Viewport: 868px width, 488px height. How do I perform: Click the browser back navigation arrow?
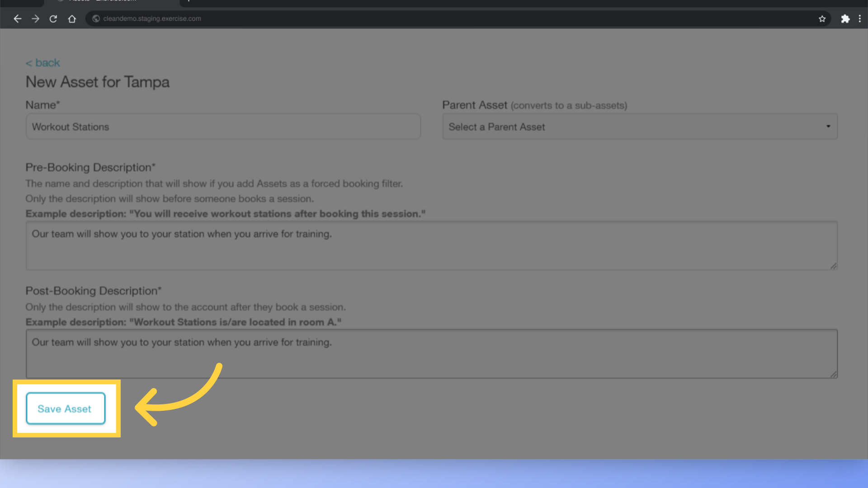17,19
